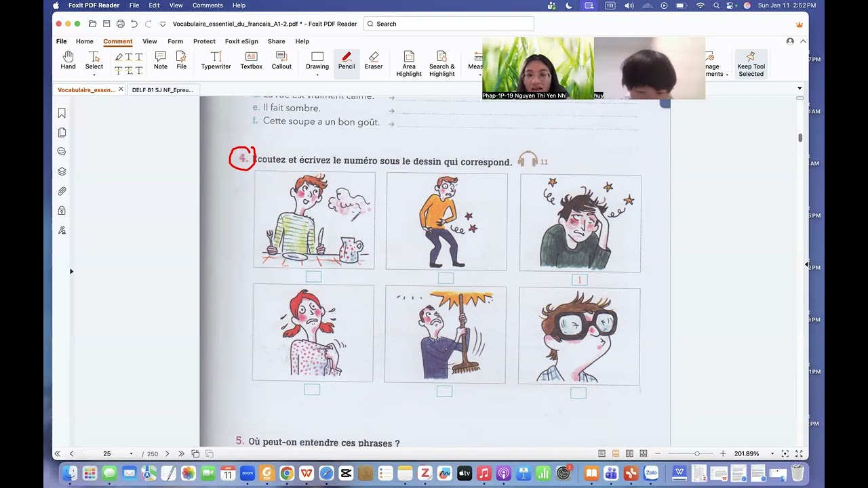Select the Hand tool
The width and height of the screenshot is (868, 488).
pos(68,60)
